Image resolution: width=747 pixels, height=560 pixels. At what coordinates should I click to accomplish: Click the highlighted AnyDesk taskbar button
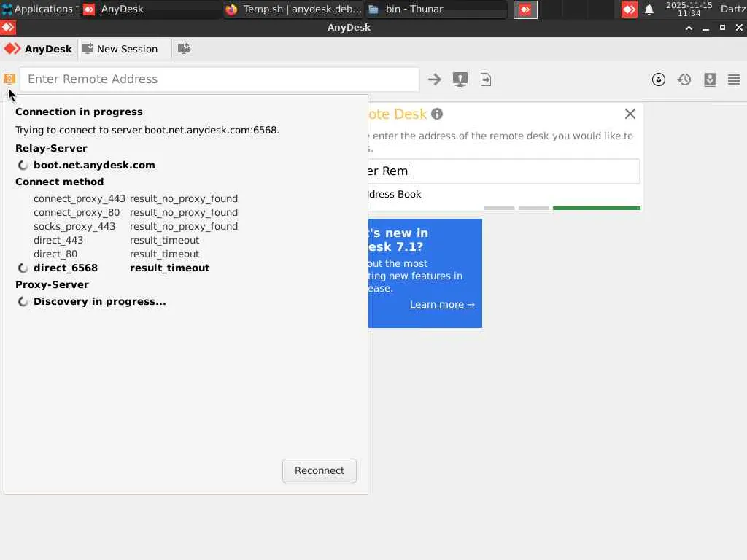coord(525,9)
